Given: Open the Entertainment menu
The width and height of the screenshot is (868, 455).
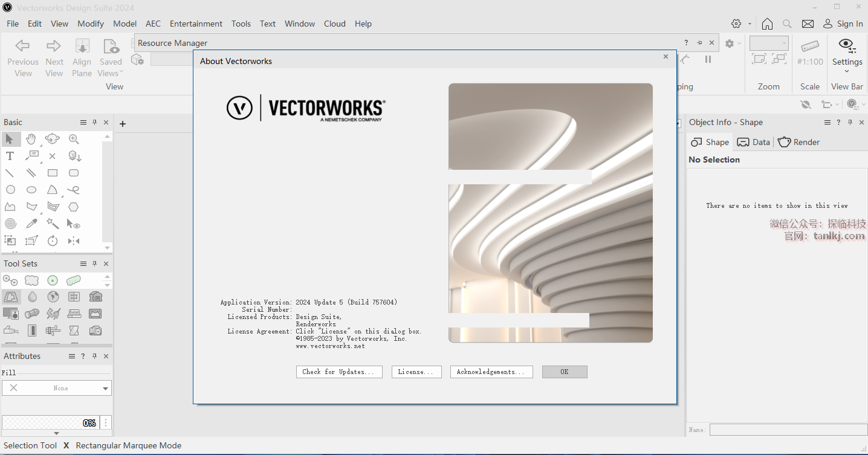Looking at the screenshot, I should pyautogui.click(x=196, y=24).
